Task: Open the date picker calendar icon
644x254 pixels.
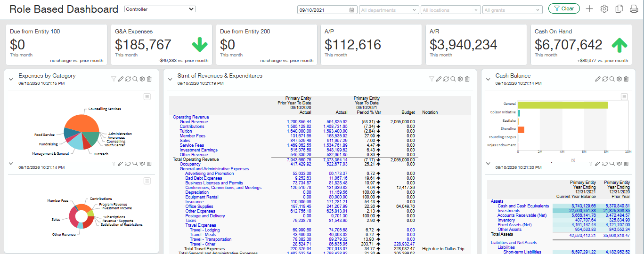Action: tap(352, 9)
